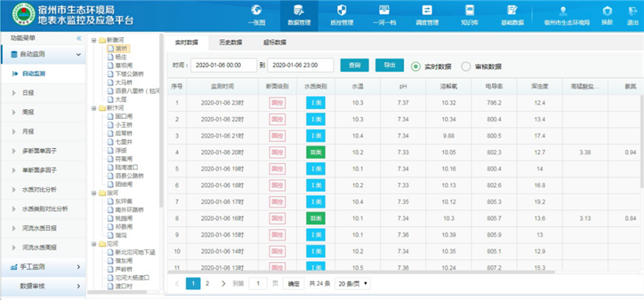Switch to the 超标数据 tab
Screen dimensions: 644x300
pos(275,43)
